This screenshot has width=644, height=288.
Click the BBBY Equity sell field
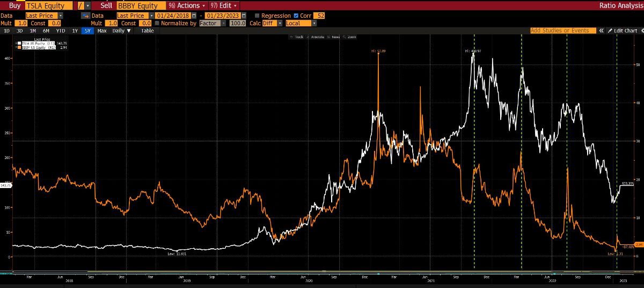point(141,5)
